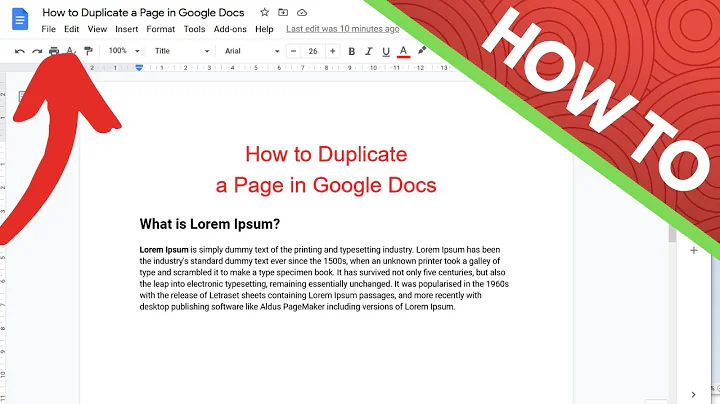The image size is (720, 404).
Task: Move document using folder icon
Action: pyautogui.click(x=283, y=12)
